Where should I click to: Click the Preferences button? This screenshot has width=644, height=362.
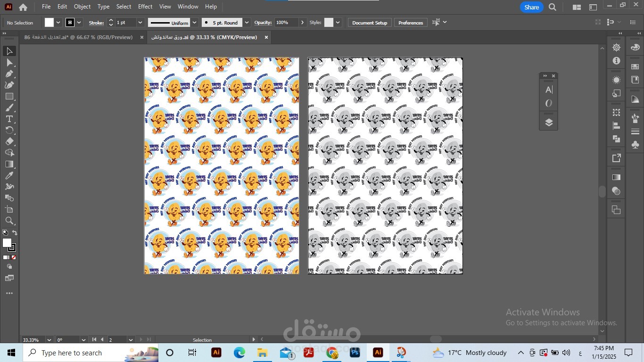tap(411, 23)
